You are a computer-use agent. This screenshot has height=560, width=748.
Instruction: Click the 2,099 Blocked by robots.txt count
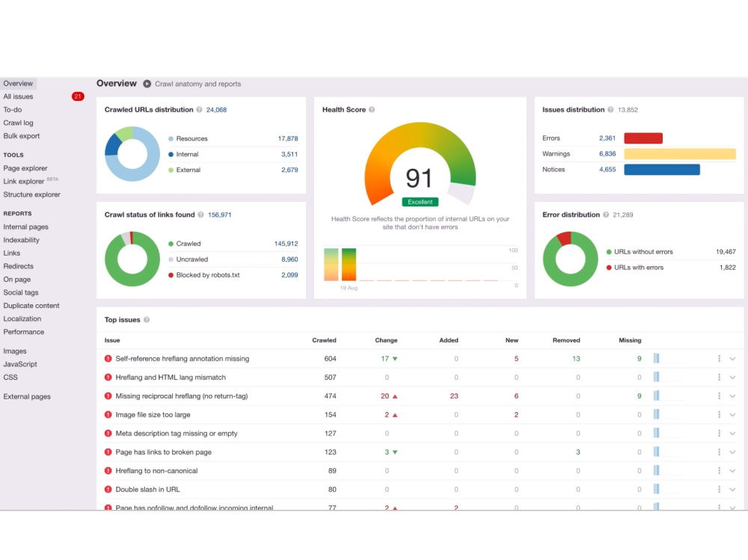coord(289,275)
